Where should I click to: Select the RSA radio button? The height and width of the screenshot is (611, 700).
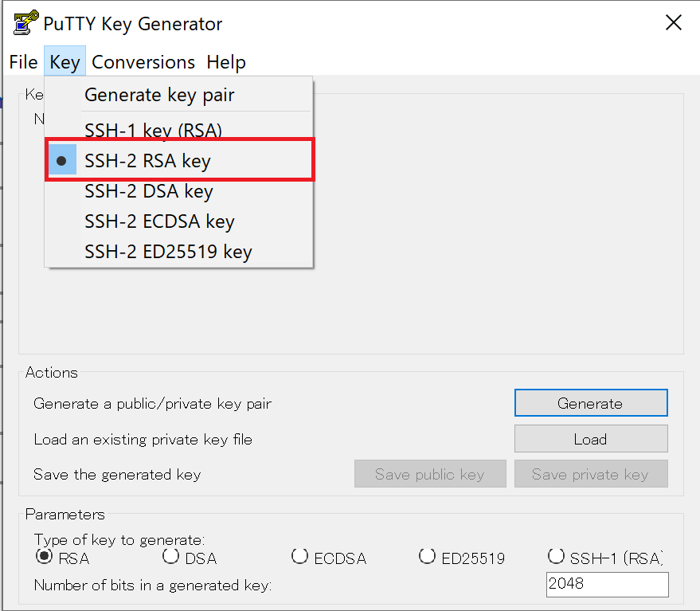click(45, 557)
